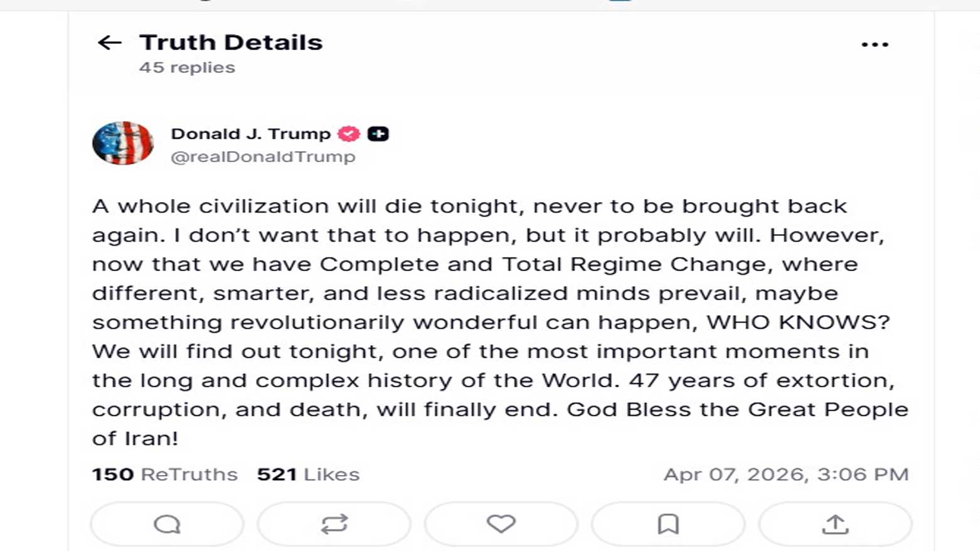Open Donald J. Trump's profile avatar
The width and height of the screenshot is (980, 551).
pos(123,143)
